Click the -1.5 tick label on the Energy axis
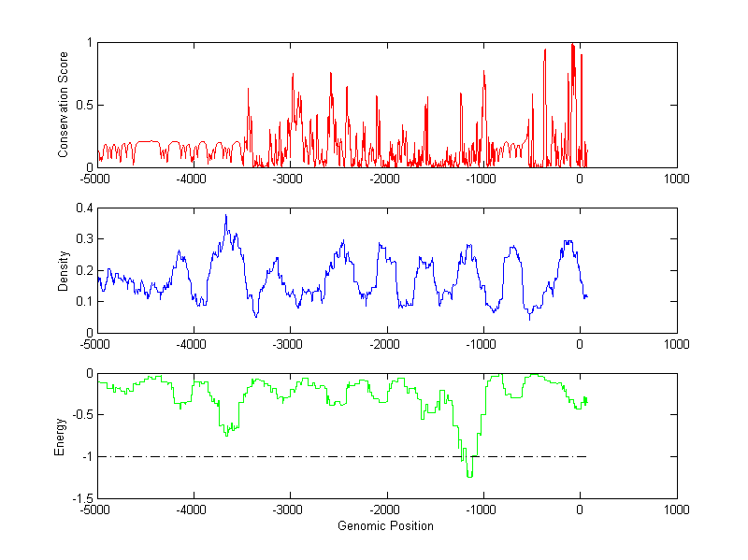 (81, 498)
